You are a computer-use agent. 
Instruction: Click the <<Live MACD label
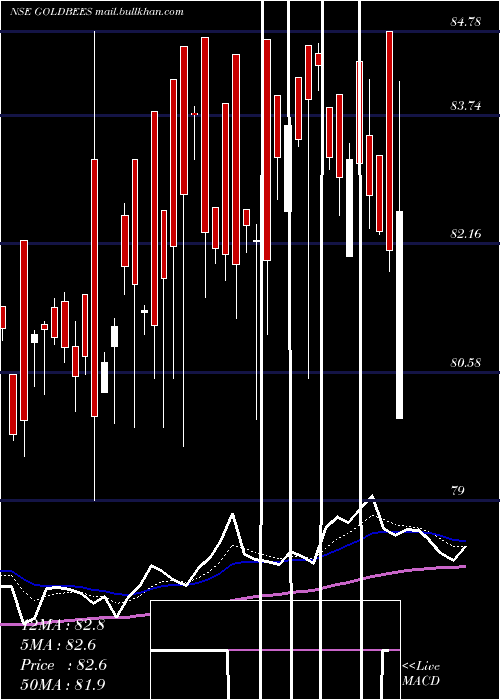421,673
